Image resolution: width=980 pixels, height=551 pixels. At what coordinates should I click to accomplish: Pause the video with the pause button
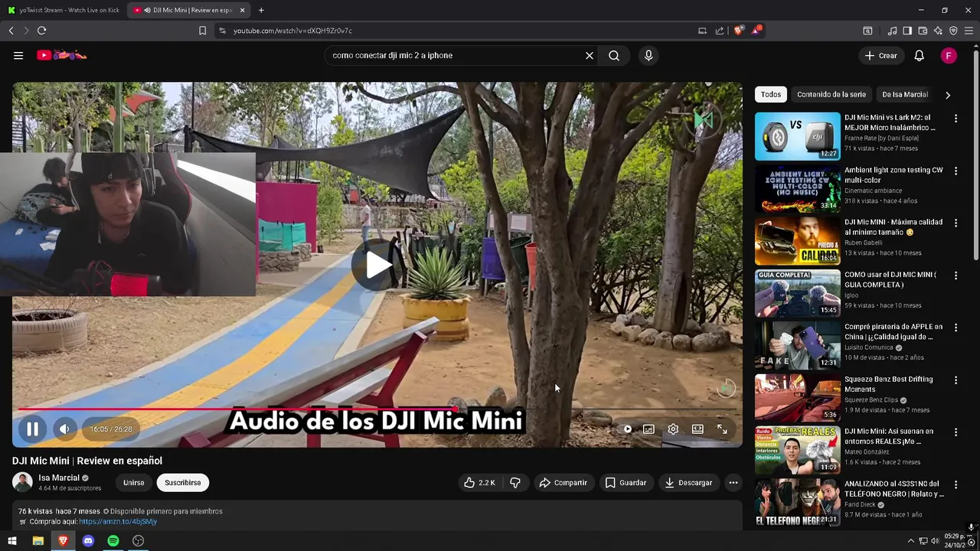point(33,429)
